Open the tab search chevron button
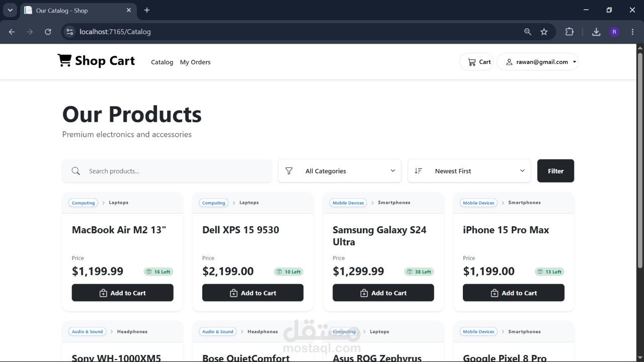The image size is (644, 362). pyautogui.click(x=10, y=10)
